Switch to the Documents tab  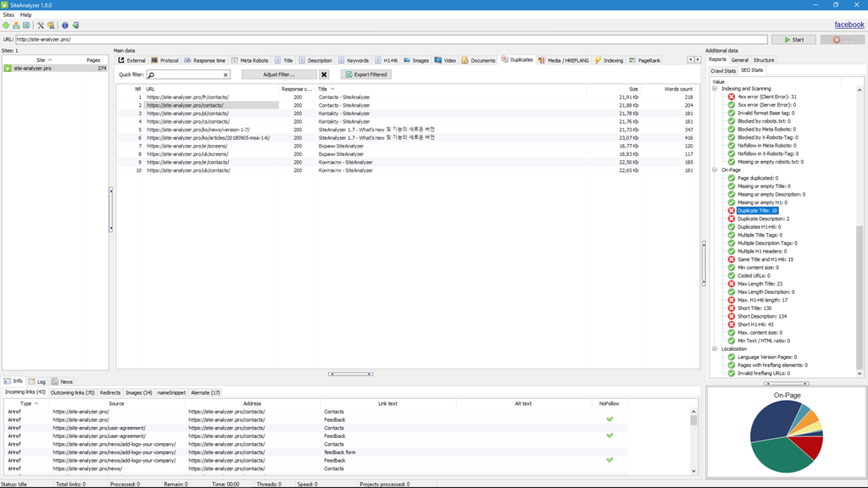coord(478,60)
